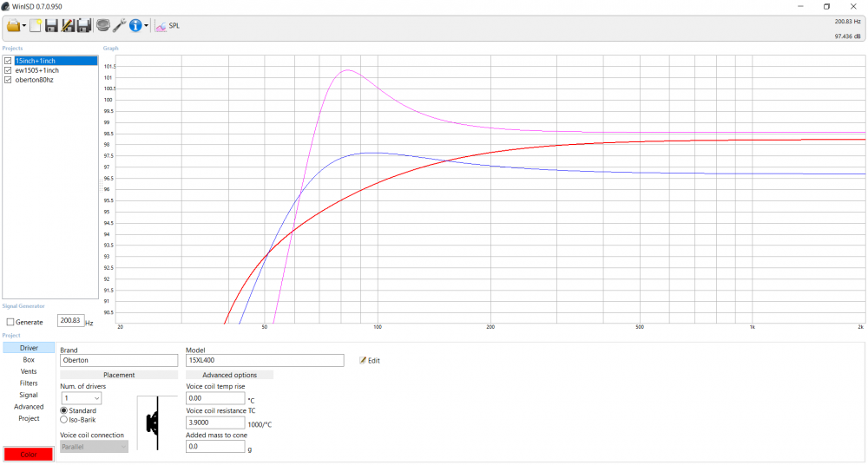Viewport: 868px width, 465px height.
Task: Expand the arrow next to info icon
Action: coord(146,26)
